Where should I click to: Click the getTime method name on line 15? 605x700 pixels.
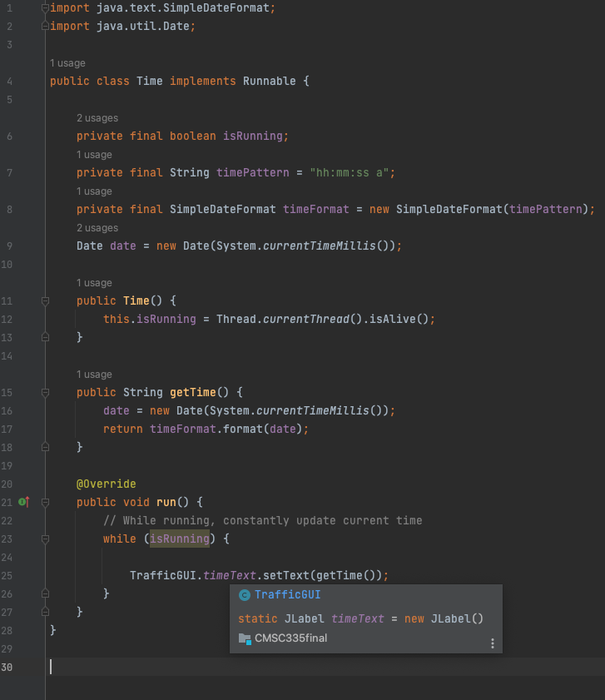[x=193, y=392]
